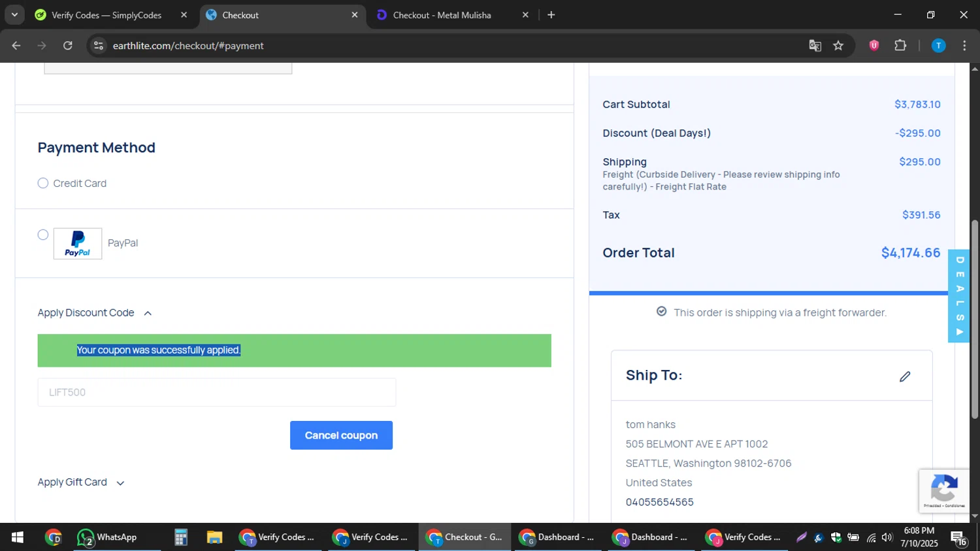Switch to Checkout - Metal Mulisha tab

coord(442,14)
